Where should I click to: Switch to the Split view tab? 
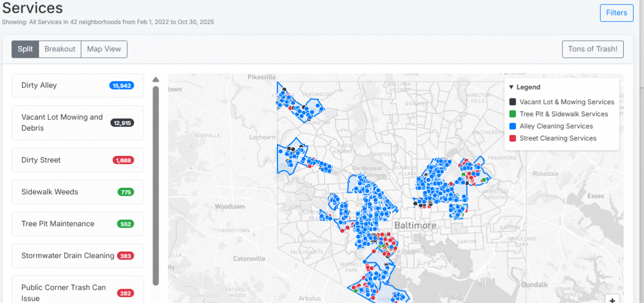coord(25,49)
